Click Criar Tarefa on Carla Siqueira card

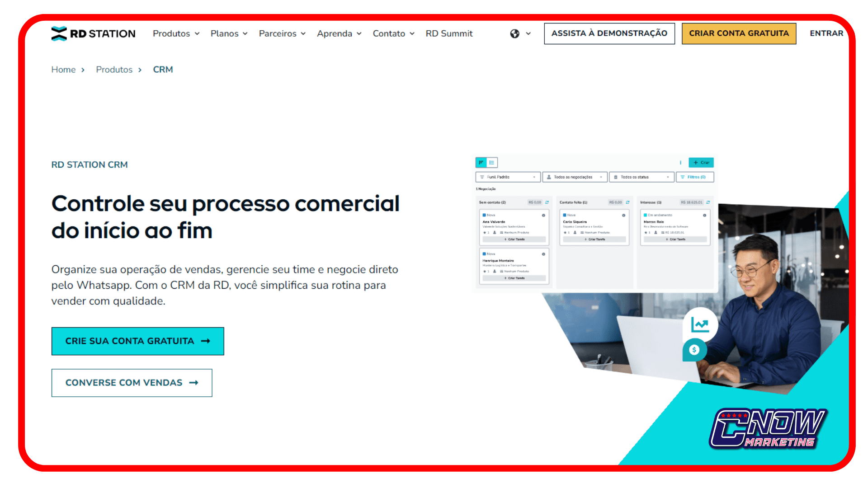tap(594, 239)
